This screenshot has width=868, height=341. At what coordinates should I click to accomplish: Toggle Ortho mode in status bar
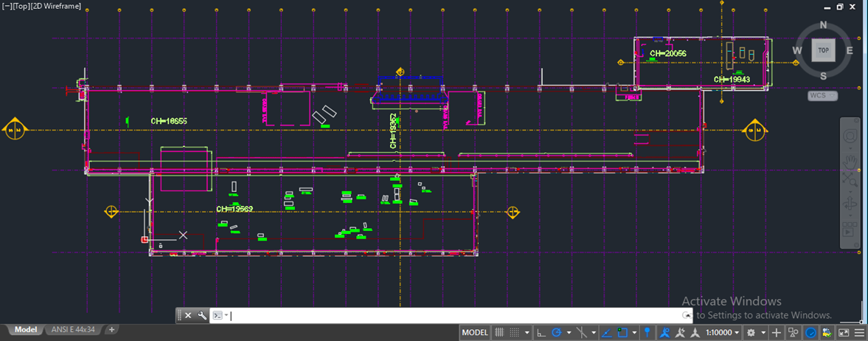(541, 333)
